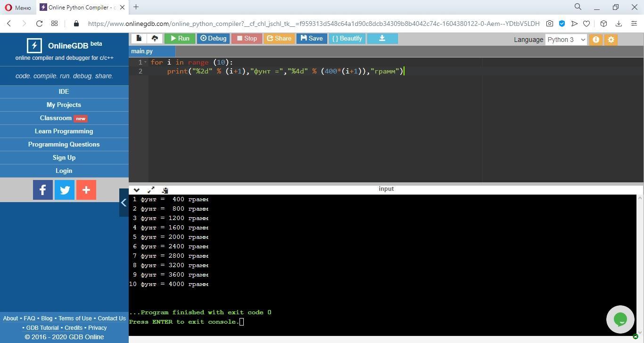Open the Opera Меню menu
Screen dimensions: 644x343
(18, 8)
